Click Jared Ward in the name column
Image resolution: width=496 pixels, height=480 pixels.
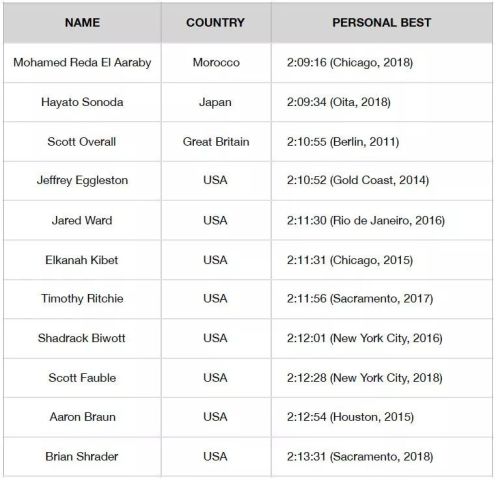(x=82, y=220)
